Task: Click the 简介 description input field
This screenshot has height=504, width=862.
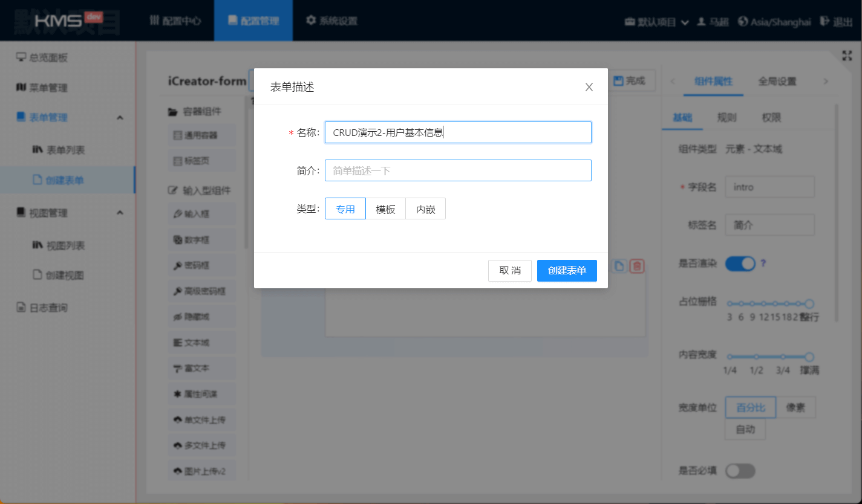Action: point(457,171)
